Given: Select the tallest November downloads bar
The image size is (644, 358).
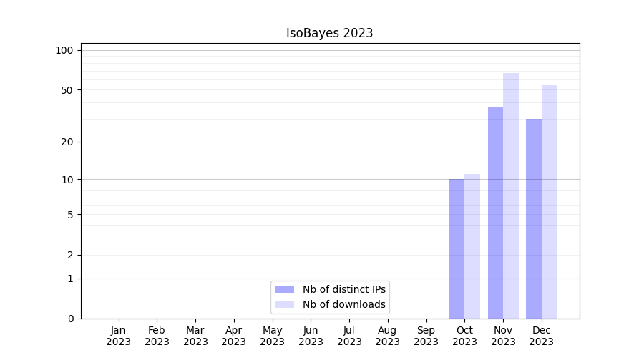Looking at the screenshot, I should (x=511, y=195).
